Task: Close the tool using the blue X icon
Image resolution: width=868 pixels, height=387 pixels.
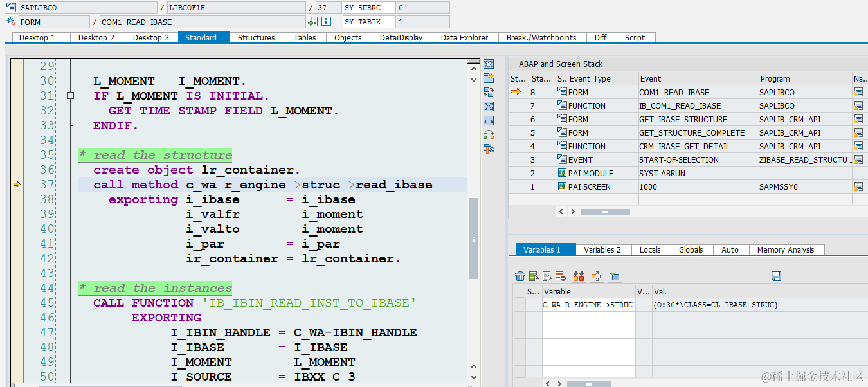Action: 489,64
